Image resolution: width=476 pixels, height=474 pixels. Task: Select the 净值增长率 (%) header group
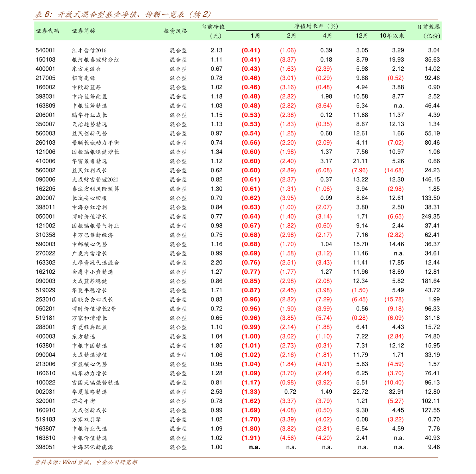(316, 26)
